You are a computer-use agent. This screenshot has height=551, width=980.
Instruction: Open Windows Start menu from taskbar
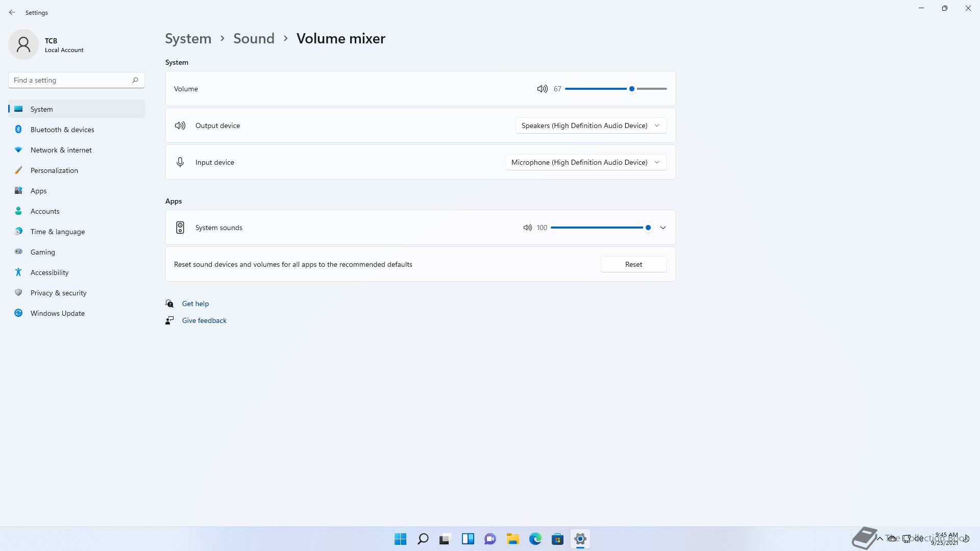tap(401, 539)
